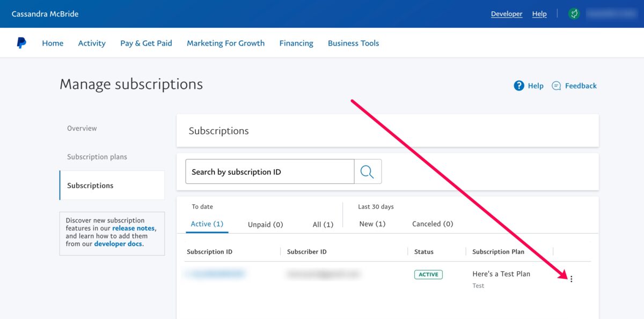The height and width of the screenshot is (319, 644).
Task: Click the ACTIVE status badge
Action: (x=428, y=275)
